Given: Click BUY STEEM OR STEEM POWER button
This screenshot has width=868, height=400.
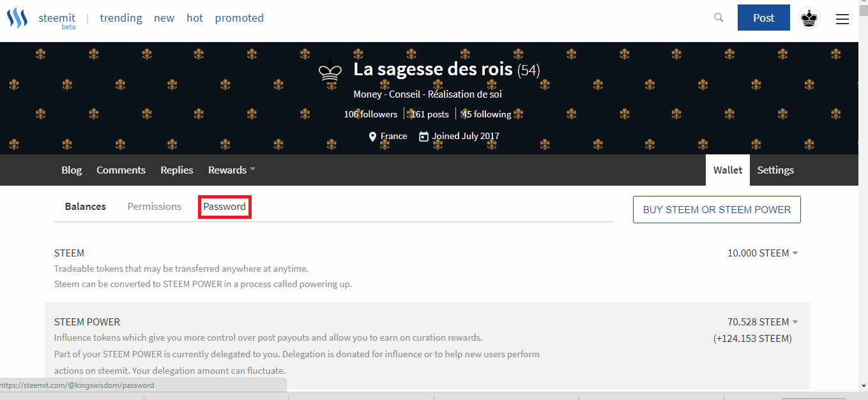Looking at the screenshot, I should click(717, 209).
